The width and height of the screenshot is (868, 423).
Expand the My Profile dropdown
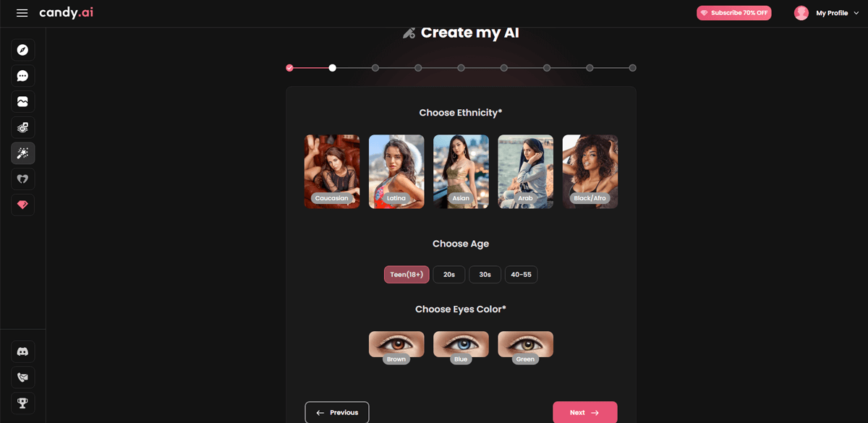coord(821,13)
